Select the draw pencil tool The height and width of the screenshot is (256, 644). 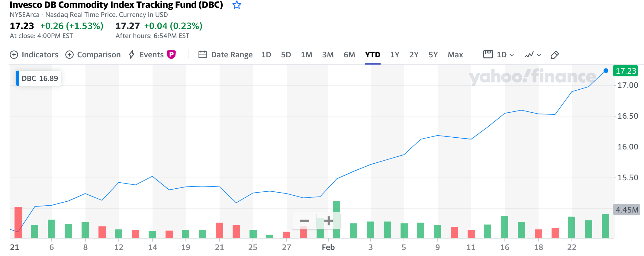(x=555, y=55)
